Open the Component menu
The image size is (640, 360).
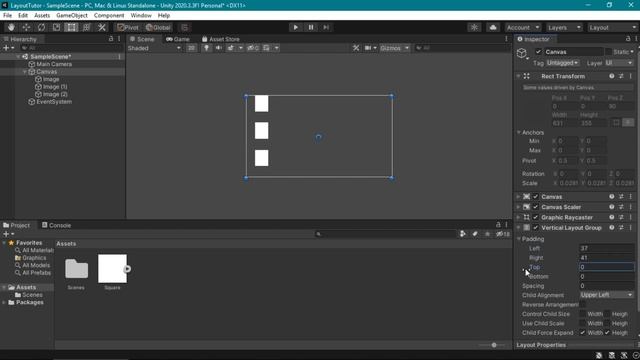(x=109, y=16)
